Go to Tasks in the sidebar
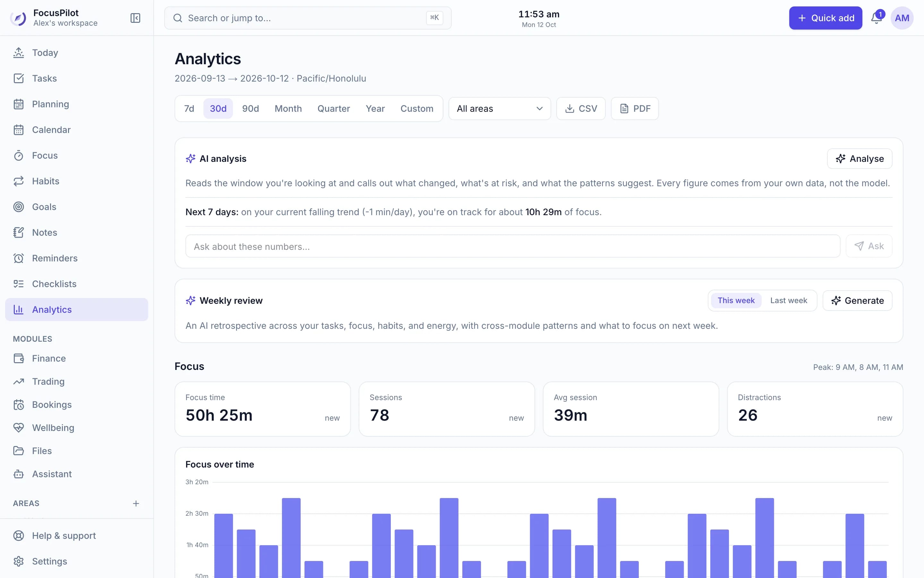This screenshot has height=578, width=924. coord(77,78)
